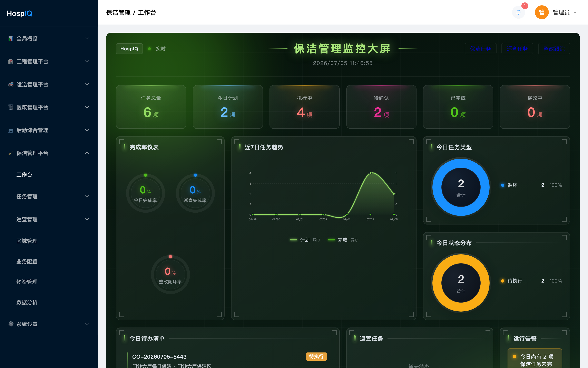The image size is (588, 368).
Task: Click the 今日尚有 2 项 alert
Action: 535,360
